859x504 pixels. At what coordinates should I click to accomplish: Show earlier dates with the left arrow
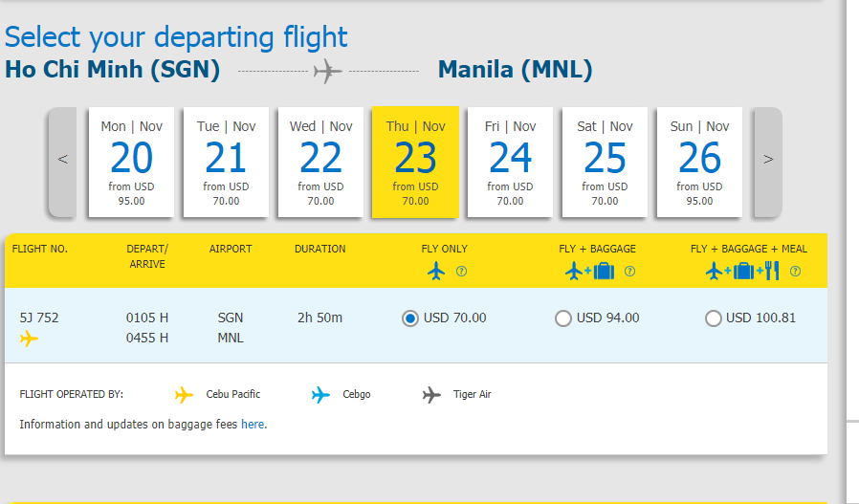pos(63,161)
